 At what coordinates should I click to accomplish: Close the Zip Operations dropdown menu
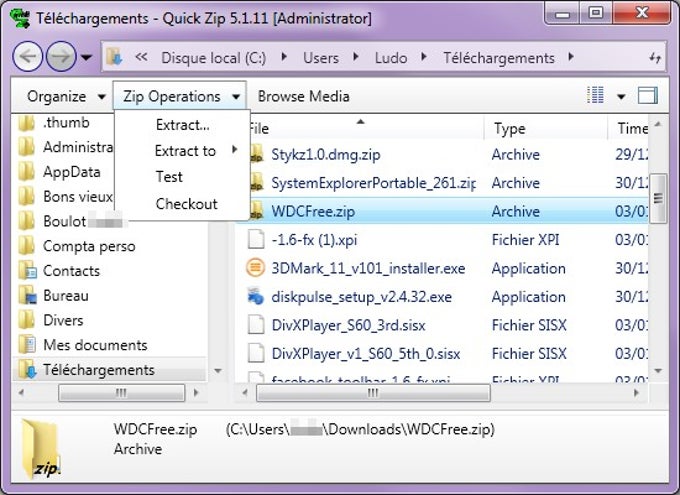[180, 96]
